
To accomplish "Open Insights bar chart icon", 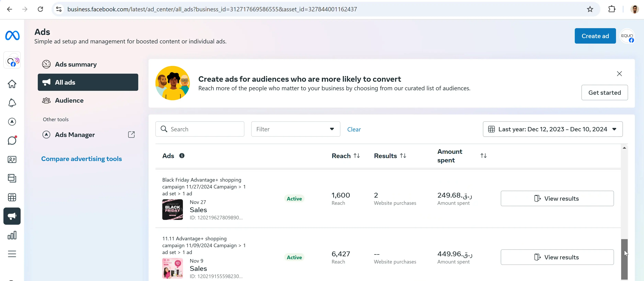I will click(12, 235).
